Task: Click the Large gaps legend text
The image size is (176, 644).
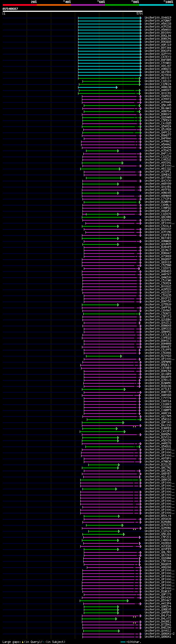Action: [x=34, y=642]
